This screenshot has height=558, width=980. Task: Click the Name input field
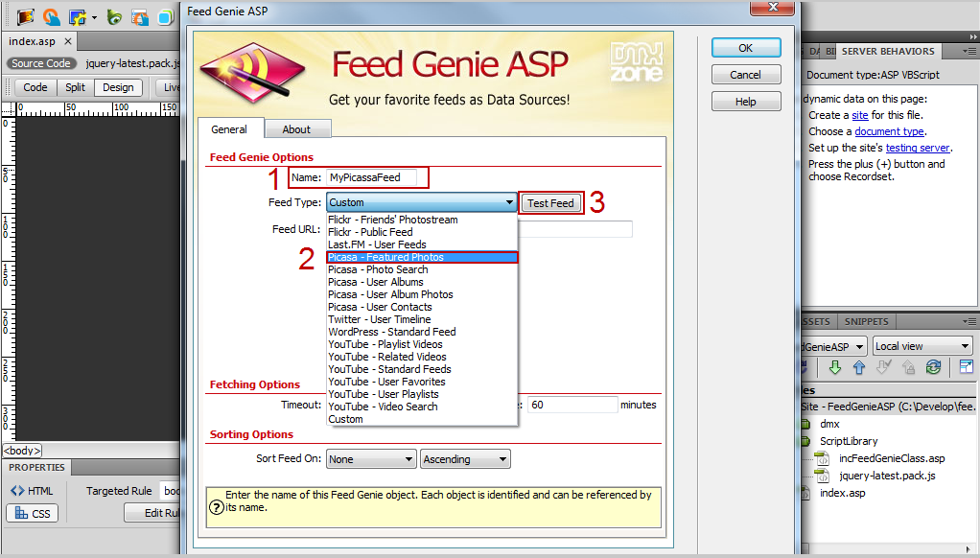pos(371,177)
